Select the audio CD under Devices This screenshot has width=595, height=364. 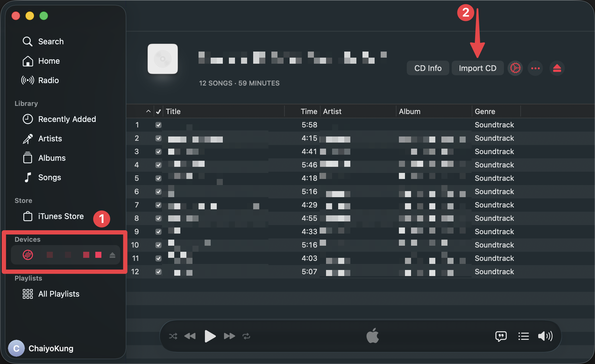(x=28, y=255)
